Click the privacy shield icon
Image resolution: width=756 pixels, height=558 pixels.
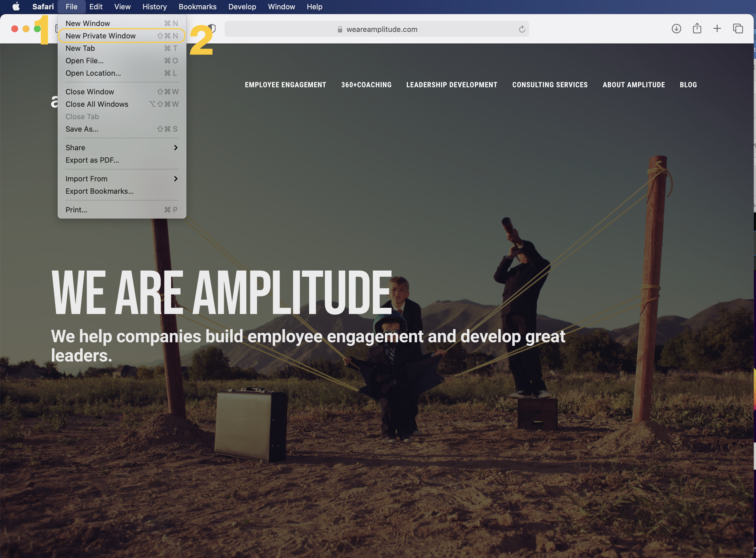tap(212, 28)
